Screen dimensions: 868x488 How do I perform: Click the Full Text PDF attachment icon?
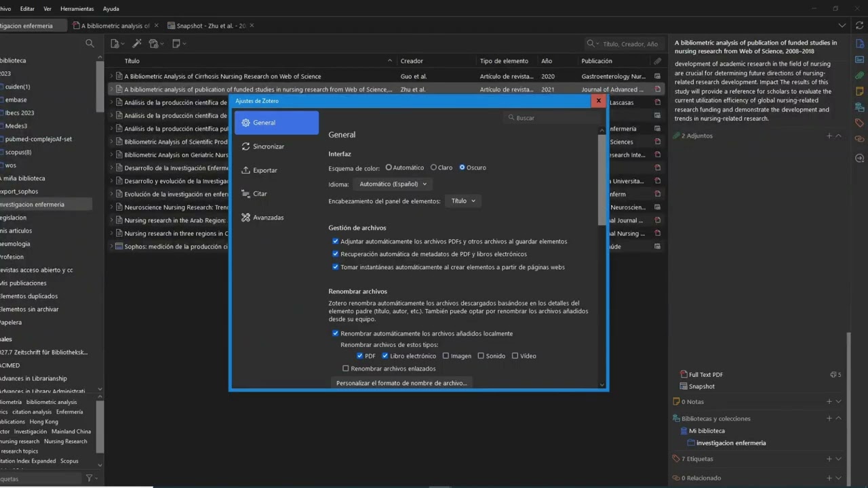click(684, 374)
